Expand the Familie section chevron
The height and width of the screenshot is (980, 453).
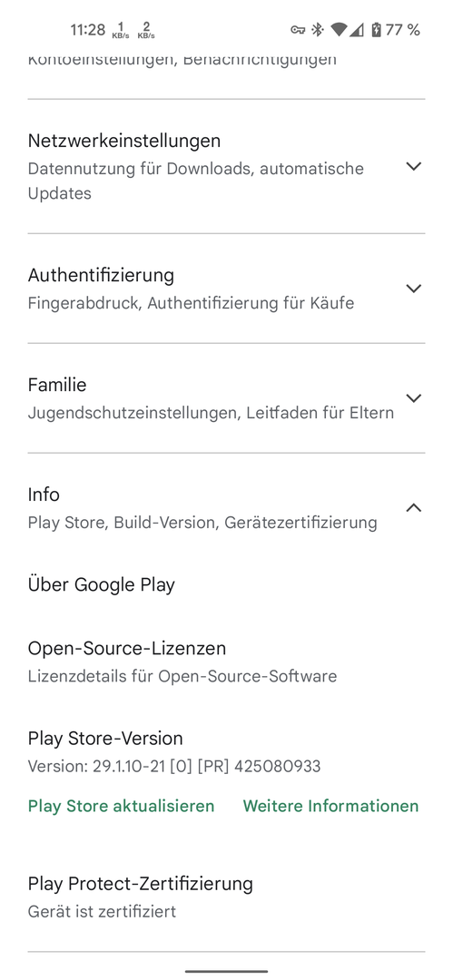pos(414,398)
